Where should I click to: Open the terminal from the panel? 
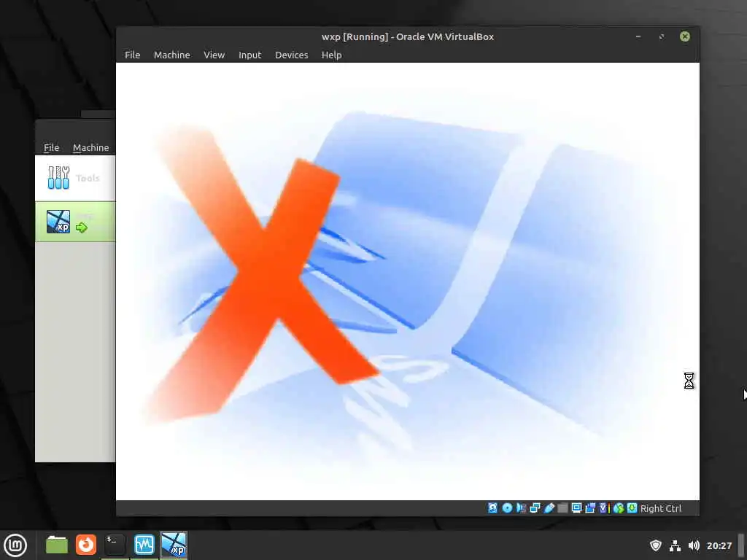tap(115, 545)
